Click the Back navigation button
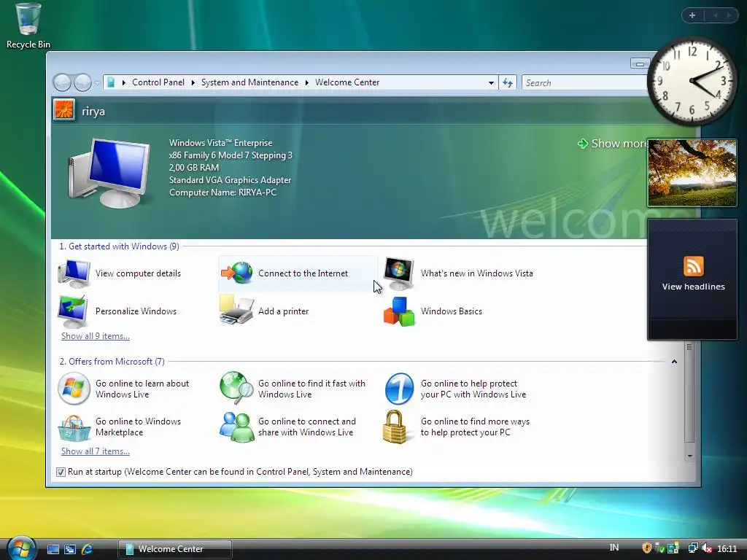 coord(62,83)
